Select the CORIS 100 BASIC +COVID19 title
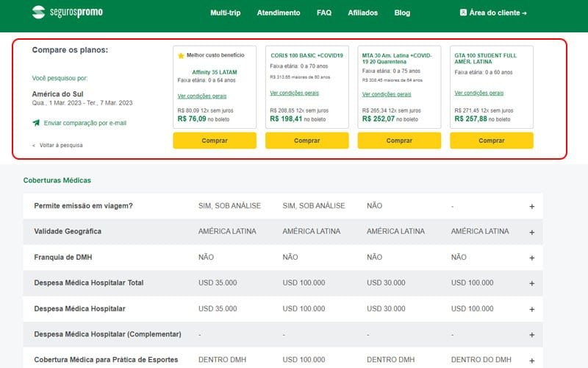588x368 pixels. coord(306,56)
